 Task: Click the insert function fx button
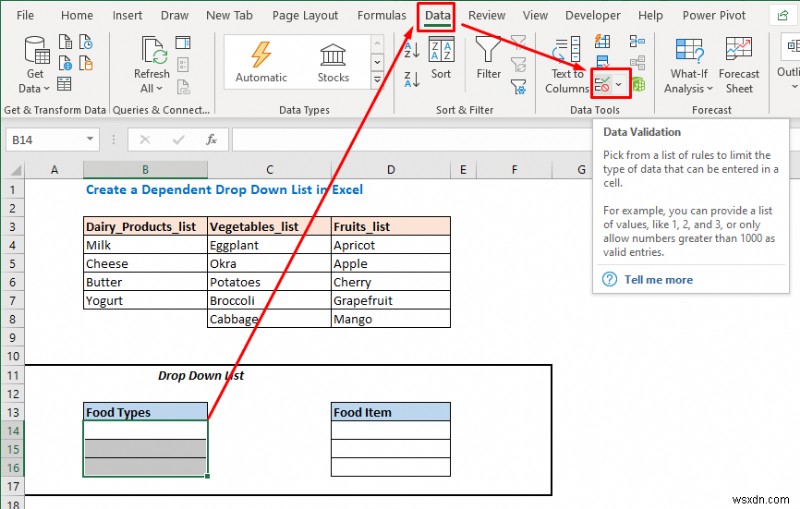(211, 139)
